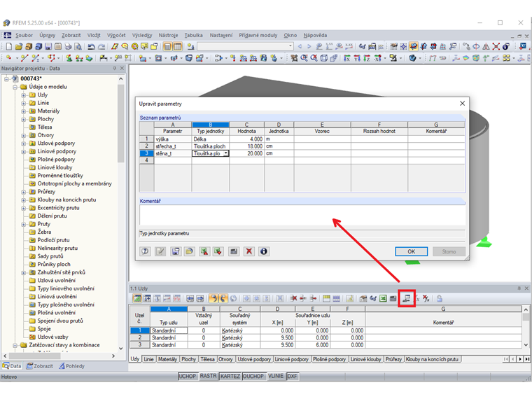Click the Calculator icon in parameters dialog
Screen dimensions: 532x399
pyautogui.click(x=234, y=251)
